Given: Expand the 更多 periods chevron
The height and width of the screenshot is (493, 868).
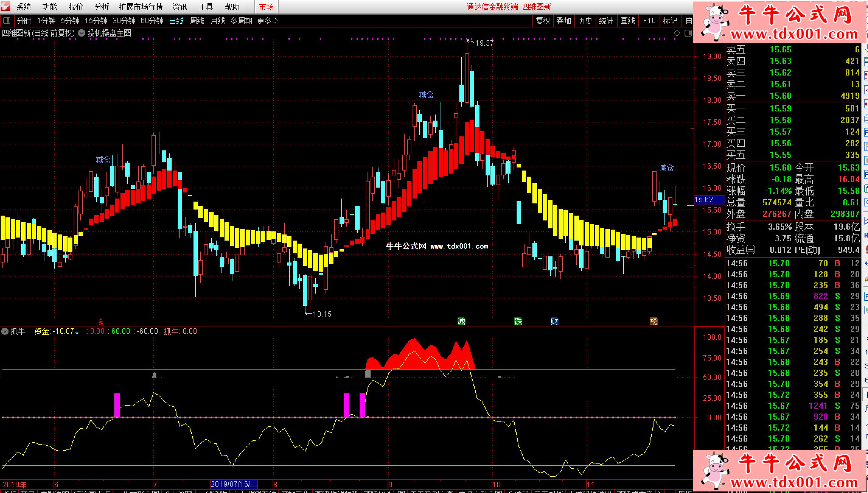Looking at the screenshot, I should coord(276,21).
